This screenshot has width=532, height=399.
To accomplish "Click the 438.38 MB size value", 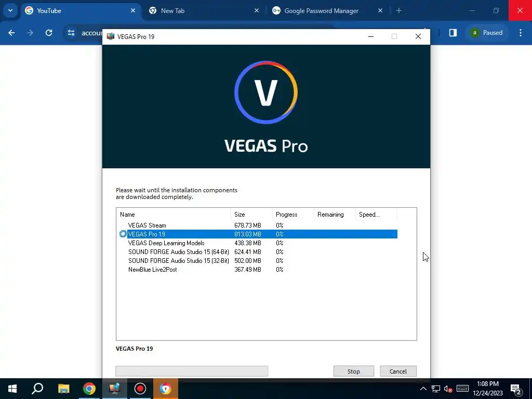I will [248, 243].
